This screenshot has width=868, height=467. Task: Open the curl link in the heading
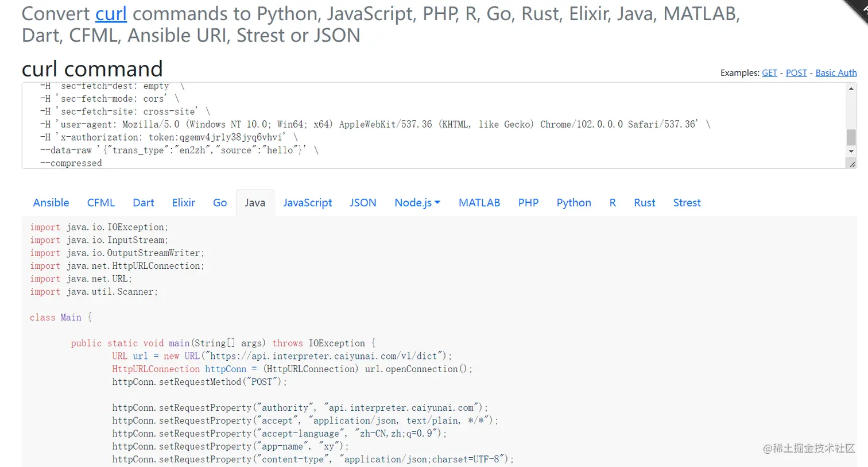coord(111,13)
